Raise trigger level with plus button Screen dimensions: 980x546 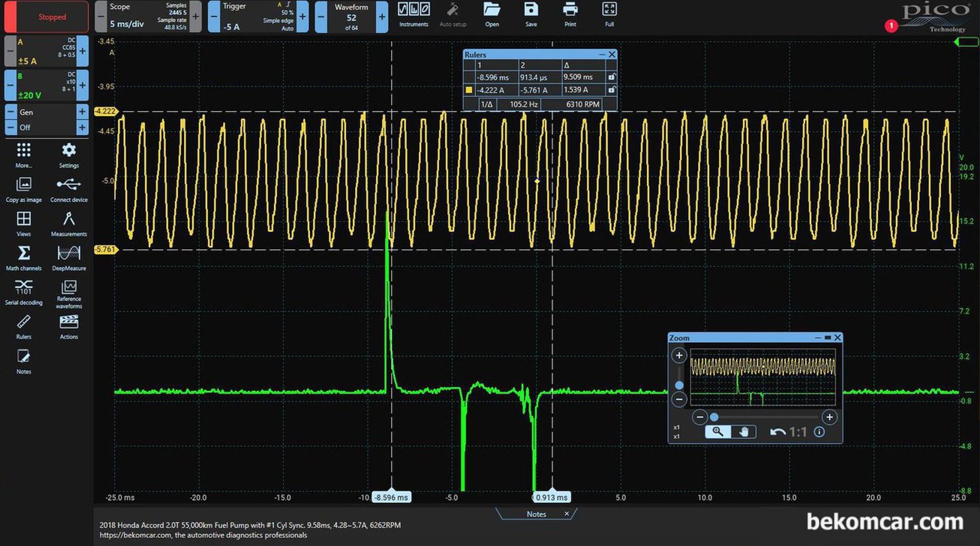(x=303, y=17)
